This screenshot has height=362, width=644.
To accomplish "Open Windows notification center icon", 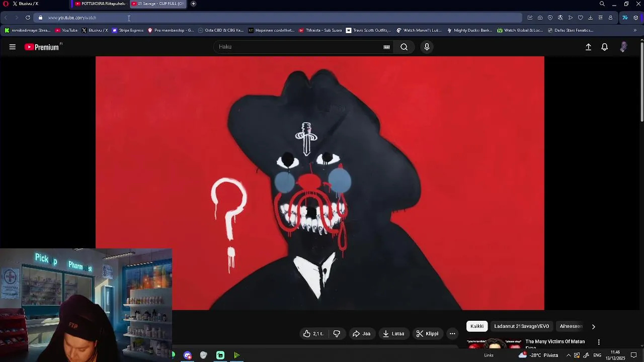I will [x=634, y=355].
